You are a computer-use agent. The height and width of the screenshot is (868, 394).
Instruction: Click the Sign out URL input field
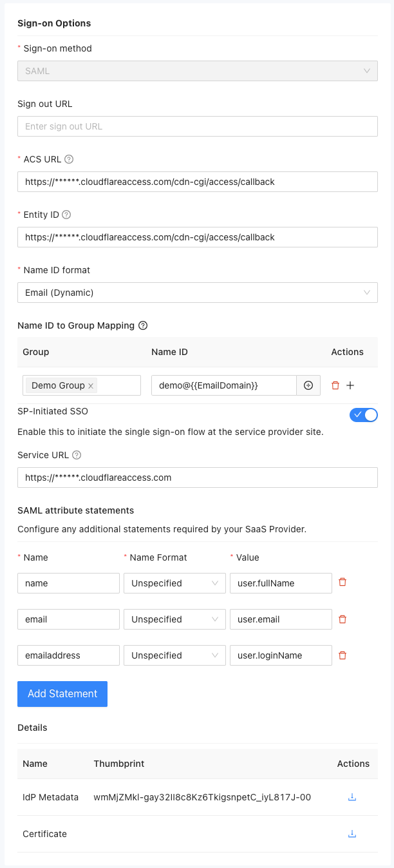pos(198,126)
